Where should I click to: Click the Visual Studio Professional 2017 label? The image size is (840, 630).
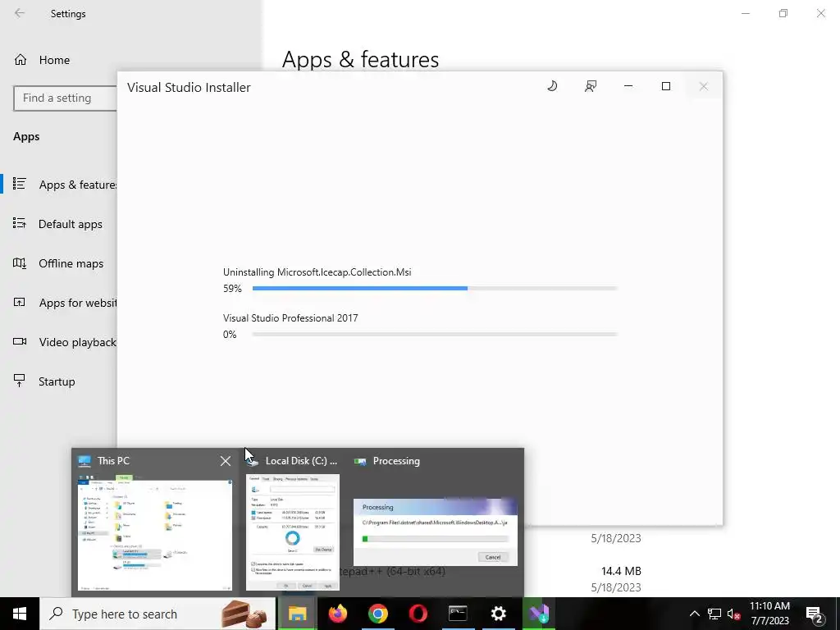[x=290, y=318]
